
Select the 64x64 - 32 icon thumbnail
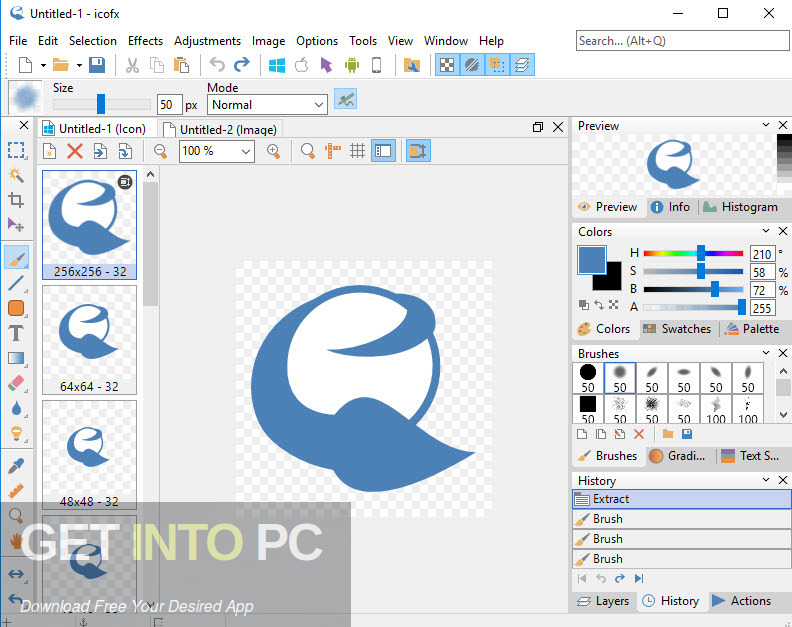(x=89, y=340)
